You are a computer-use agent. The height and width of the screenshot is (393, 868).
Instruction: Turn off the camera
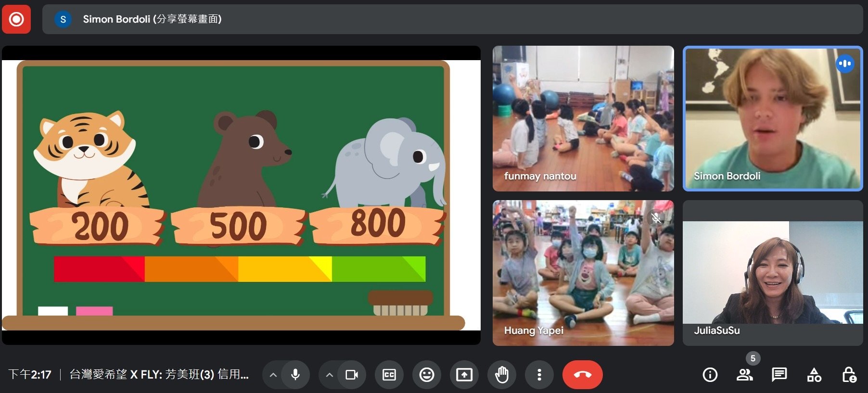coord(352,375)
